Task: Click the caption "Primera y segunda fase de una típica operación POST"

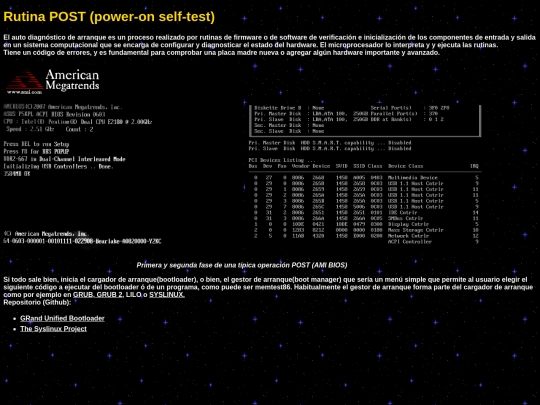Action: point(242,265)
